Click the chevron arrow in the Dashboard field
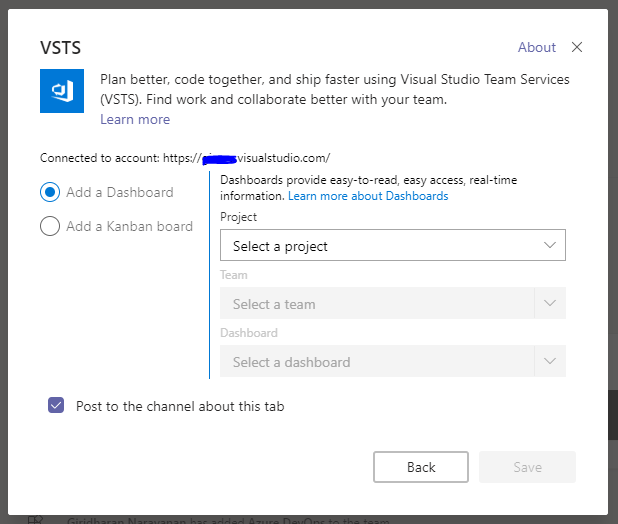 coord(549,362)
